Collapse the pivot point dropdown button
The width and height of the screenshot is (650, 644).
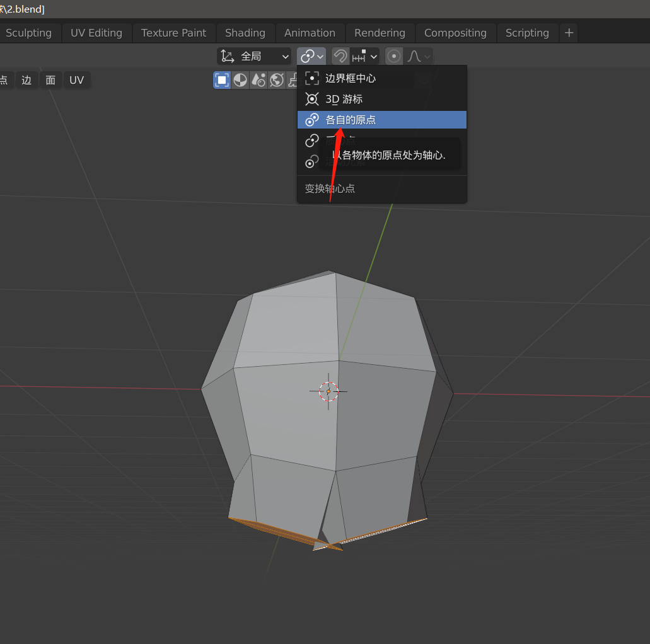tap(311, 56)
